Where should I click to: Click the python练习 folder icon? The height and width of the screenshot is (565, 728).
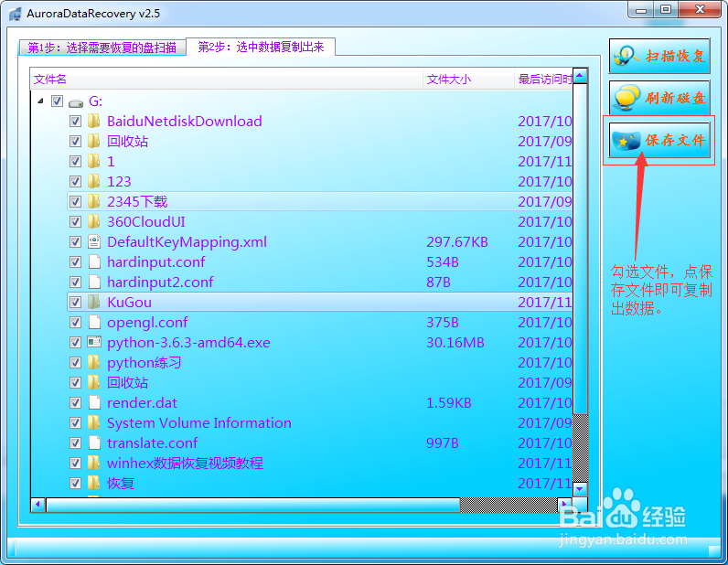[x=94, y=363]
